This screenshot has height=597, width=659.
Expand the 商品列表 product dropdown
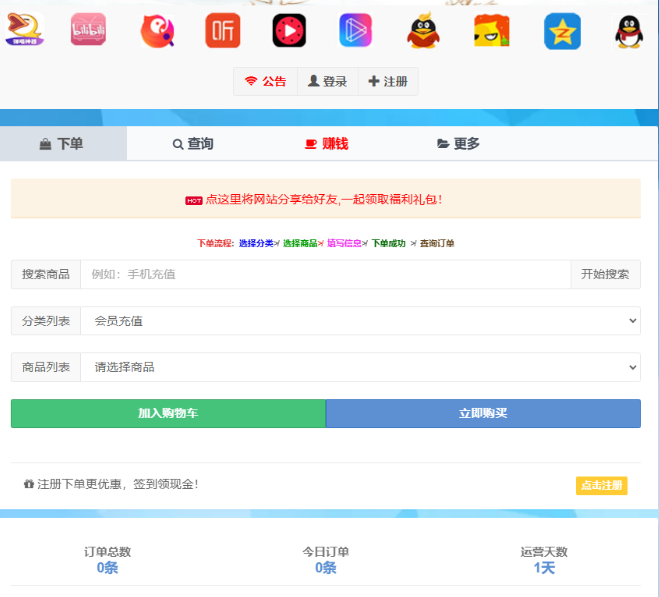(360, 367)
